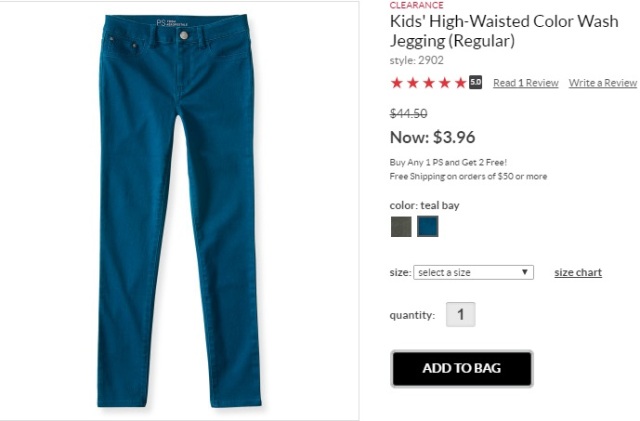Click the third red rating star
The width and height of the screenshot is (640, 421).
tap(429, 83)
